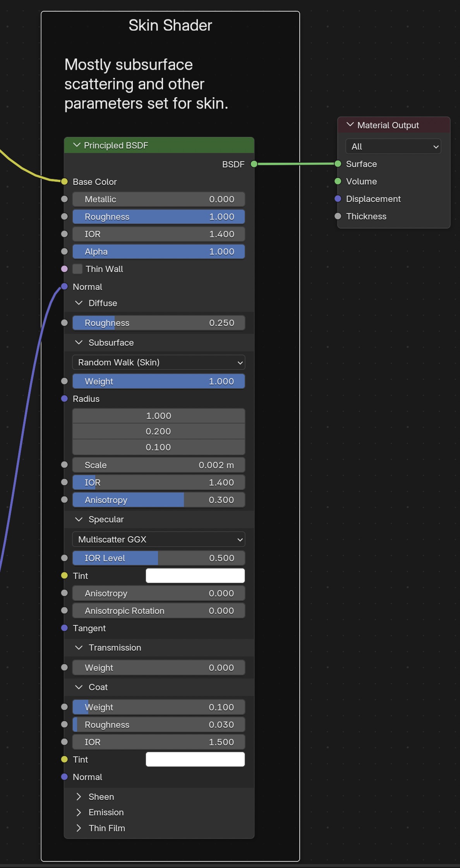This screenshot has width=460, height=868.
Task: Collapse the Principled BSDF node
Action: coord(77,145)
